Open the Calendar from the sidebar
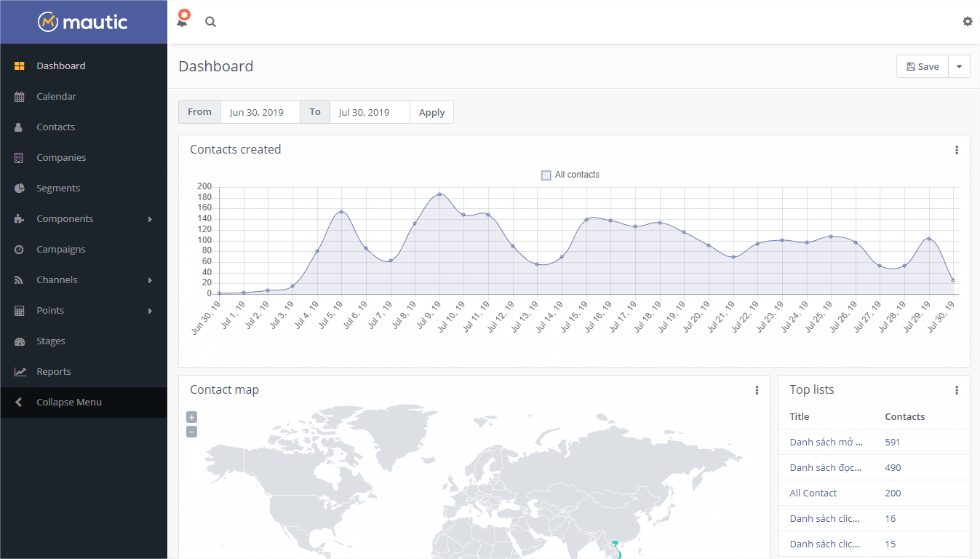Screen dimensions: 980x559 coord(56,96)
